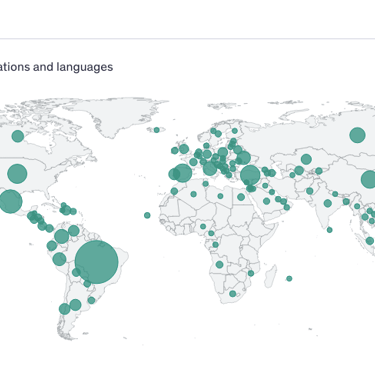375x366 pixels.
Task: Select the Egypt bubble
Action: click(x=241, y=197)
